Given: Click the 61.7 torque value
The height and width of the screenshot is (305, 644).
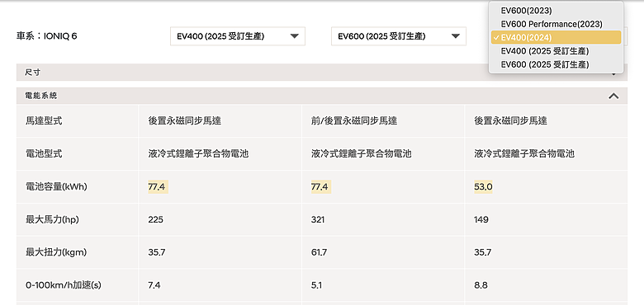Looking at the screenshot, I should click(320, 252).
